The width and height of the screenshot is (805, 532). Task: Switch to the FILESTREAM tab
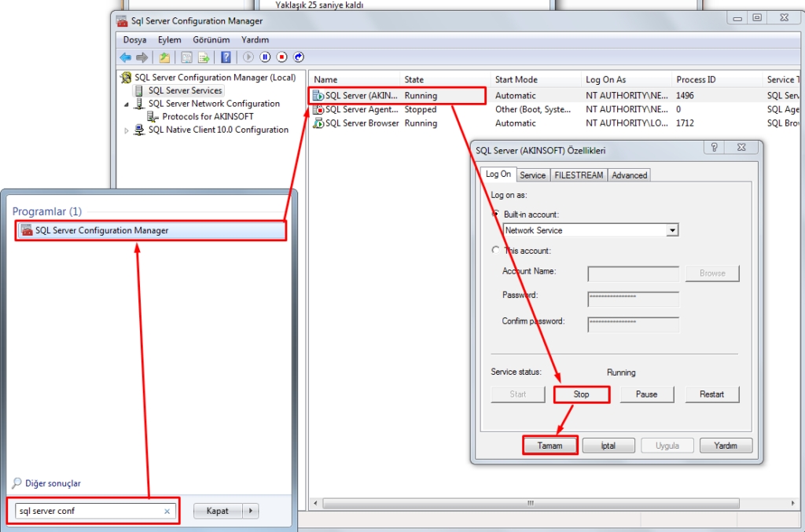point(579,175)
